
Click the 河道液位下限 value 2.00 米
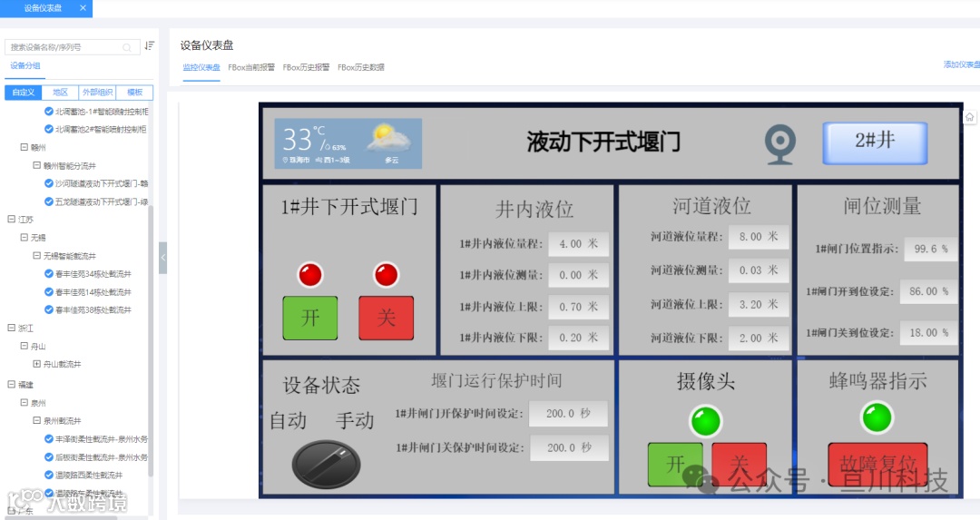tap(758, 338)
